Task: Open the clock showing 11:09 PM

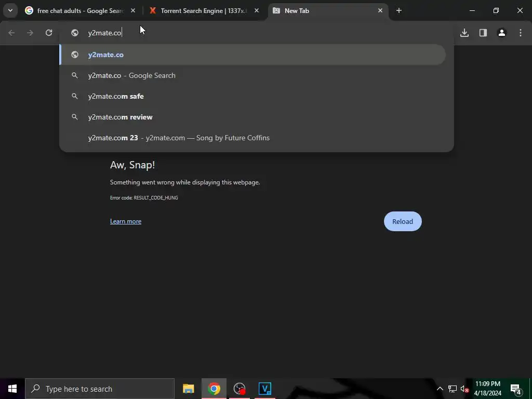Action: 487,389
